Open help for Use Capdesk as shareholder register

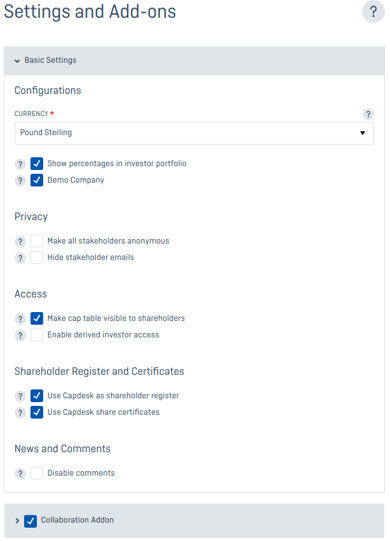(x=20, y=396)
